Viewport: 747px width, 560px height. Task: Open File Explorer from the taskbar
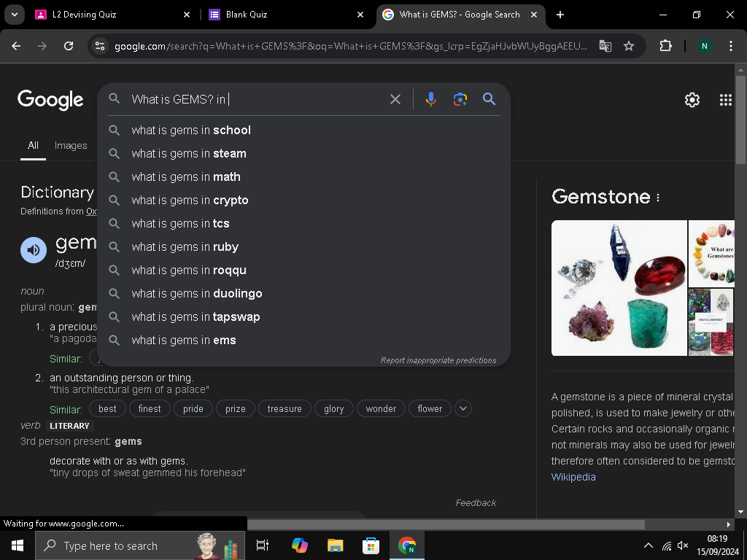pyautogui.click(x=336, y=545)
